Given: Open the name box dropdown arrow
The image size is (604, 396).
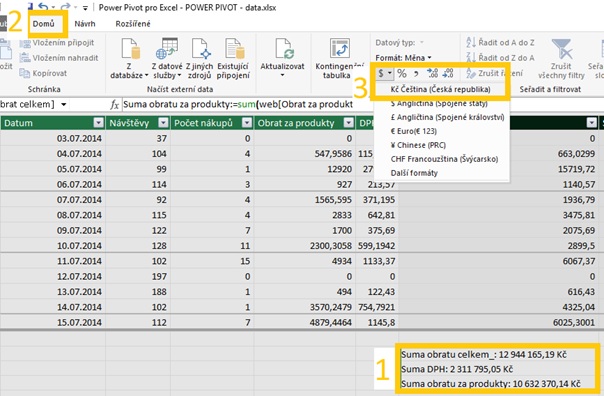Looking at the screenshot, I should click(64, 104).
